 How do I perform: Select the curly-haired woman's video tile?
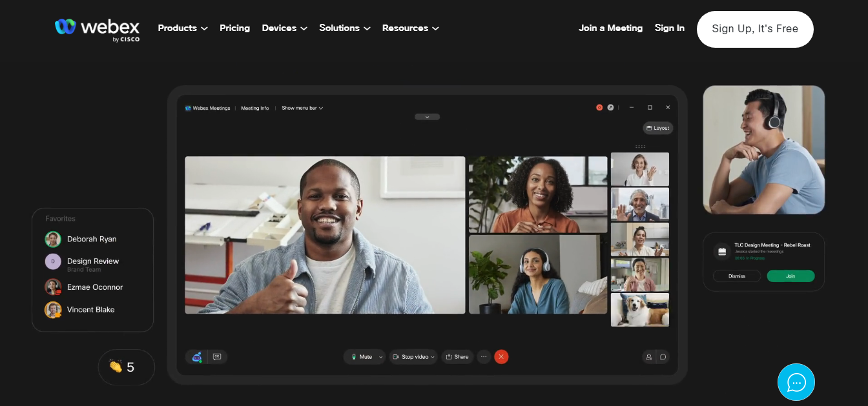point(538,194)
